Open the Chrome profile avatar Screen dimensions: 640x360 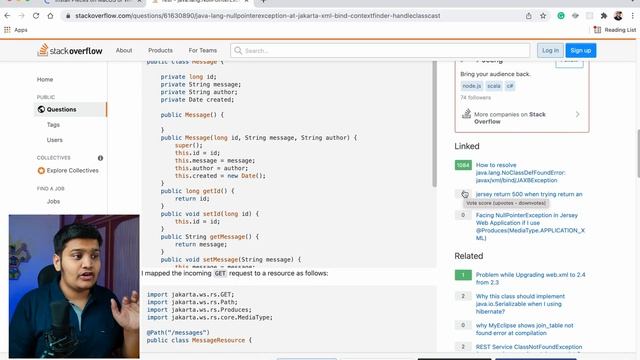pyautogui.click(x=618, y=16)
